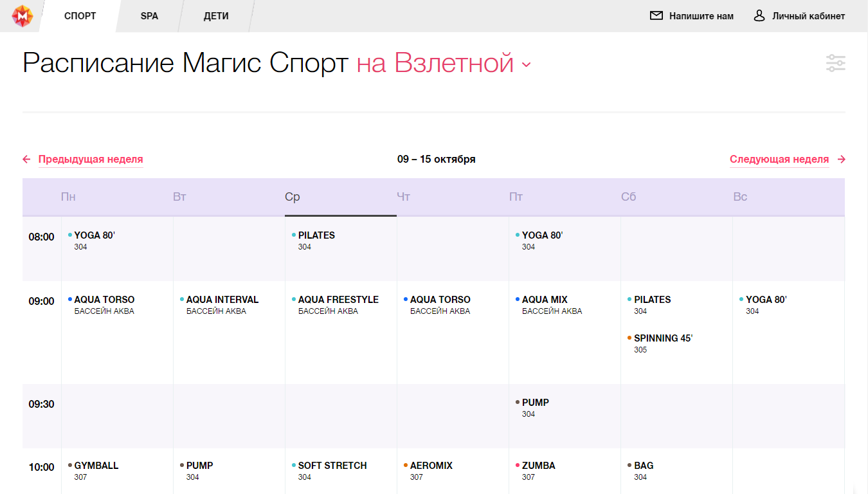This screenshot has width=868, height=494.
Task: Expand the club location dropdown chevron
Action: point(526,64)
